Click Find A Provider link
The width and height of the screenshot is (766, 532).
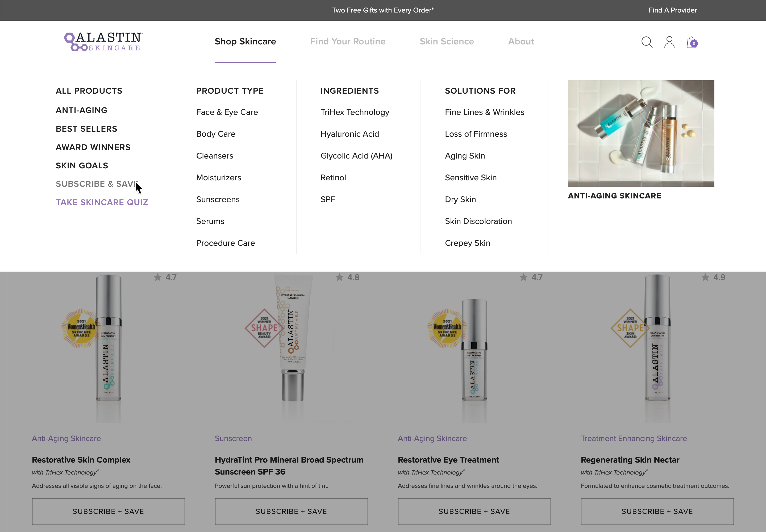pos(673,10)
